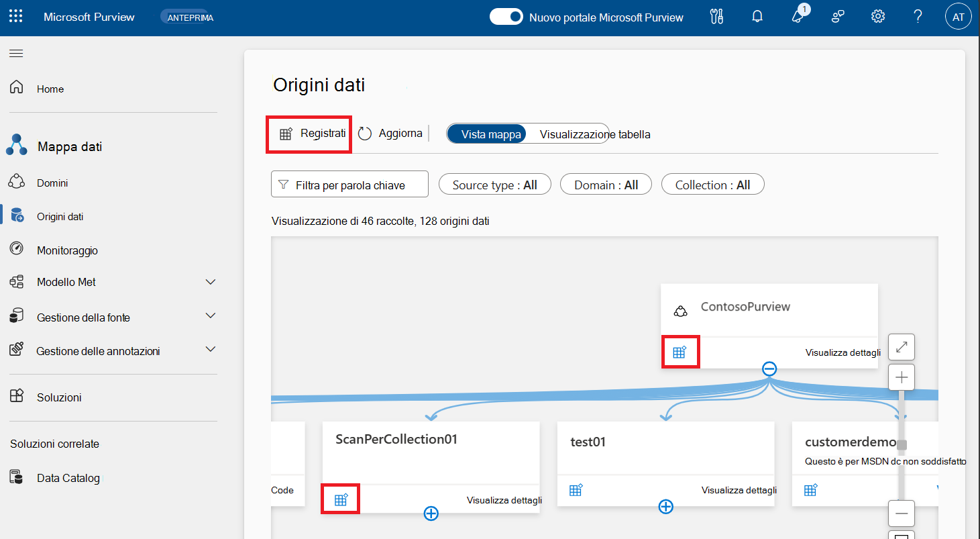Click Visualizza dettagli on ScanPerCollection01 card
The width and height of the screenshot is (980, 539).
(x=504, y=500)
